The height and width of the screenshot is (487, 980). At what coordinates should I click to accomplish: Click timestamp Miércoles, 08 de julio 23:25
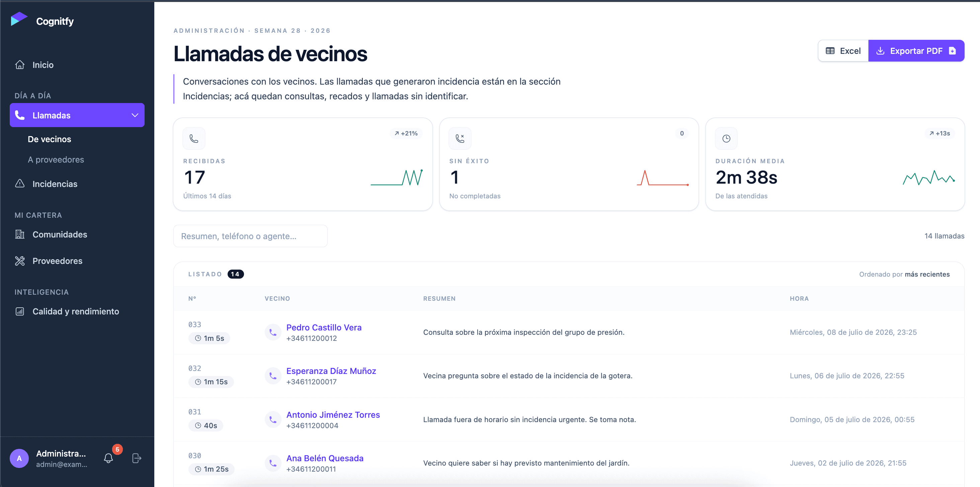pos(853,332)
